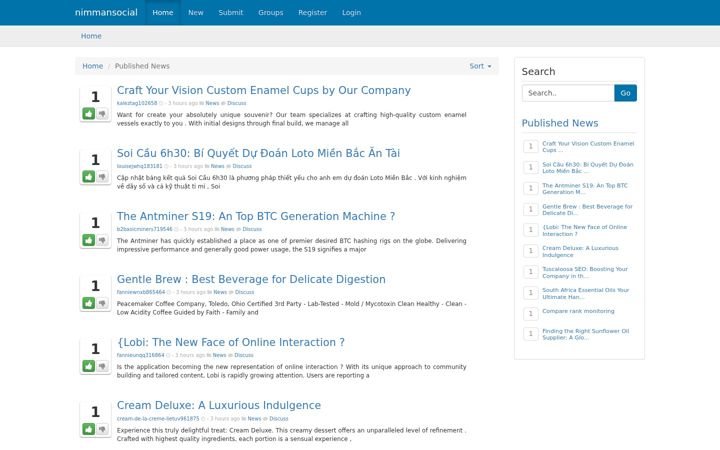
Task: Open sidebar link Gentle Brew : Best Beverage
Action: (x=587, y=210)
